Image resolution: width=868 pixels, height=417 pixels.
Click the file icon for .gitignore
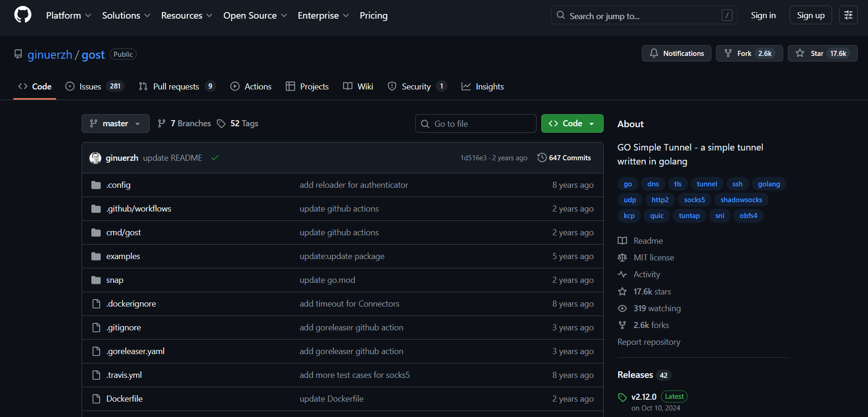(96, 328)
